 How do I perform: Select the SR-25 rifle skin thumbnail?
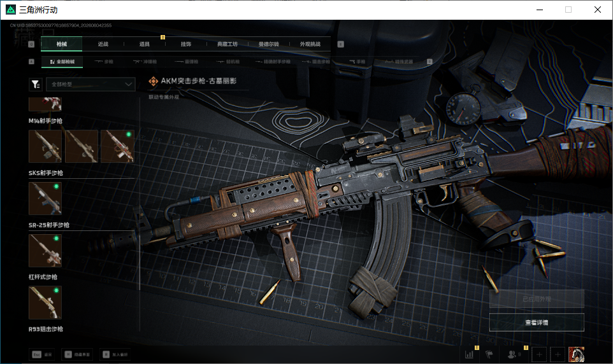pos(45,199)
